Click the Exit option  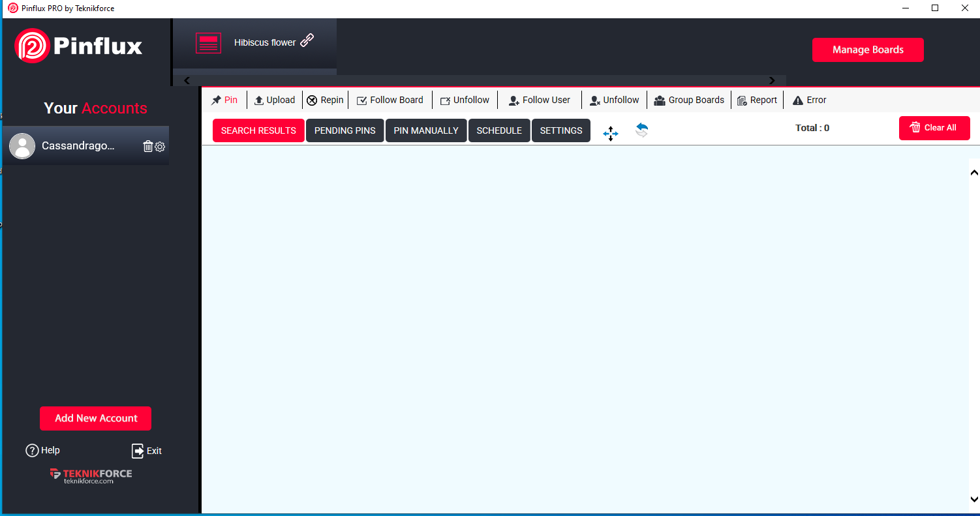pyautogui.click(x=147, y=451)
